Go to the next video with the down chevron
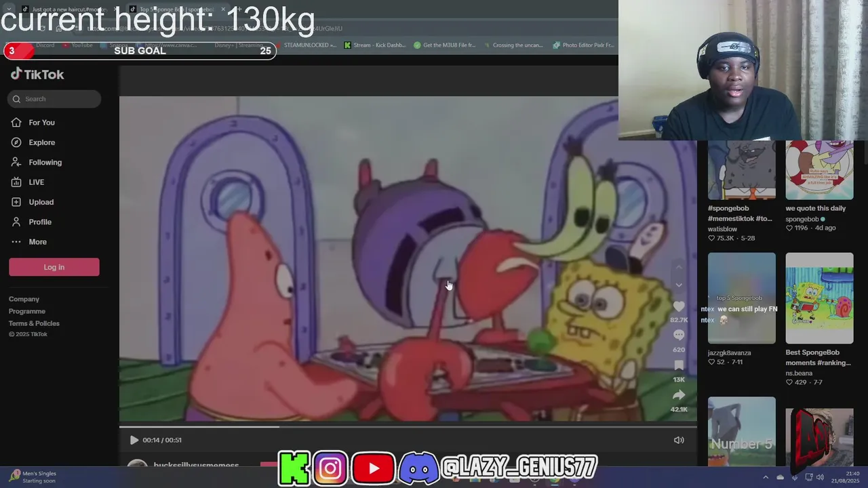Image resolution: width=868 pixels, height=488 pixels. pyautogui.click(x=679, y=285)
